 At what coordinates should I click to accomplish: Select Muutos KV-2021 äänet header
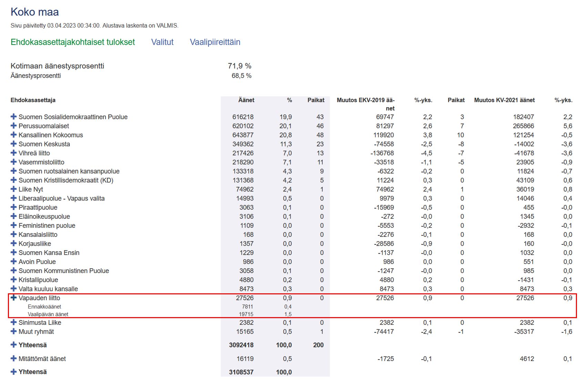pos(505,100)
